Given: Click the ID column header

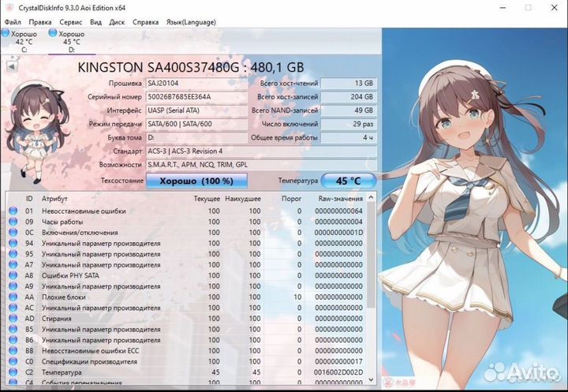Looking at the screenshot, I should click(x=29, y=199).
